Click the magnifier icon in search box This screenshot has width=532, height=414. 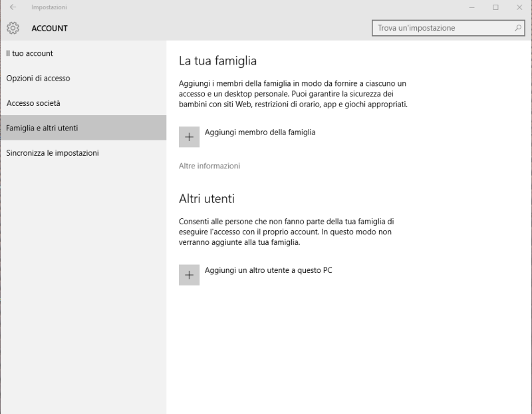(518, 28)
